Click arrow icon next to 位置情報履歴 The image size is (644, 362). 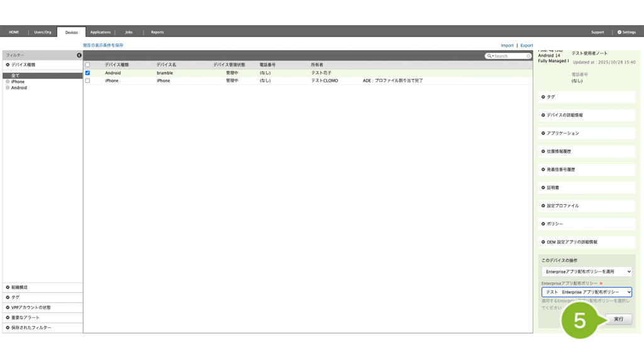tap(543, 151)
